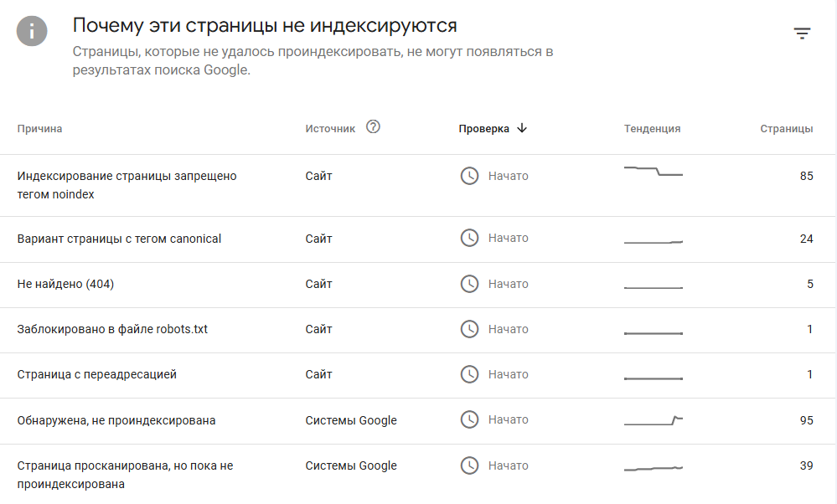The height and width of the screenshot is (504, 837).
Task: Open the filter rows icon
Action: click(x=802, y=33)
